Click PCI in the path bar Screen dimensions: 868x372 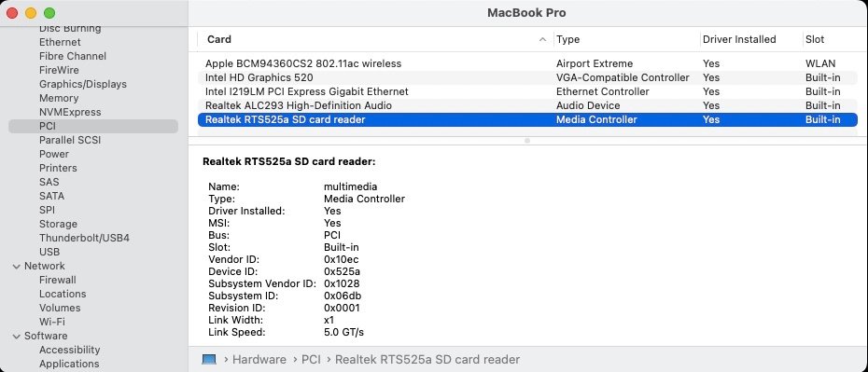click(x=311, y=360)
